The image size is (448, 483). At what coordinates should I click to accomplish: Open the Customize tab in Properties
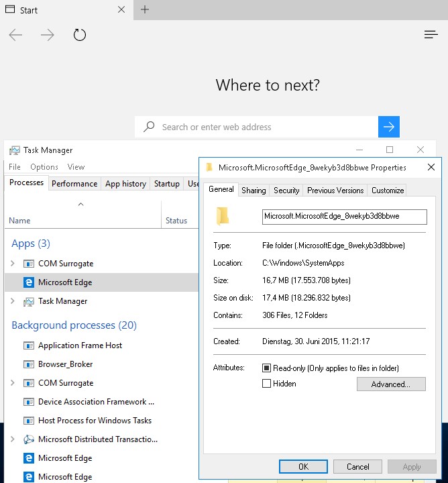[x=388, y=191]
